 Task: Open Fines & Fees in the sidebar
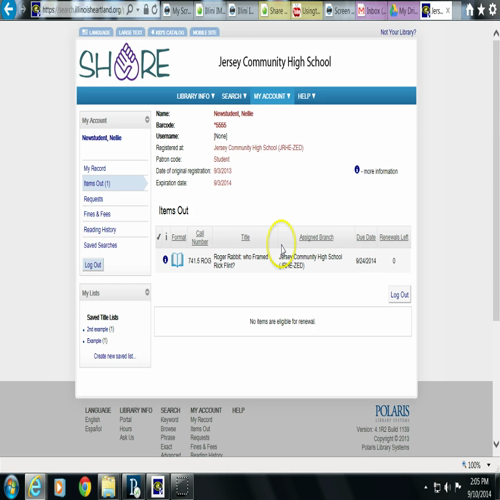(97, 214)
